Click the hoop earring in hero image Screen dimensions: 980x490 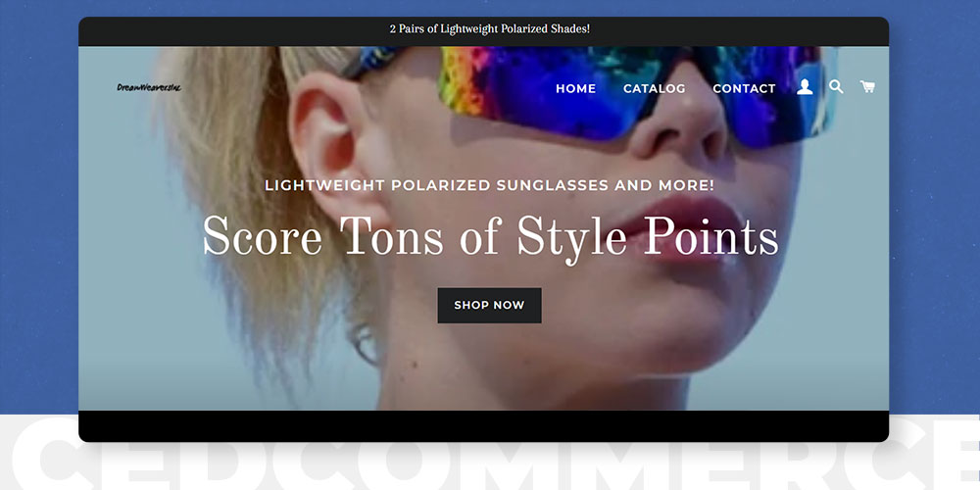point(367,345)
